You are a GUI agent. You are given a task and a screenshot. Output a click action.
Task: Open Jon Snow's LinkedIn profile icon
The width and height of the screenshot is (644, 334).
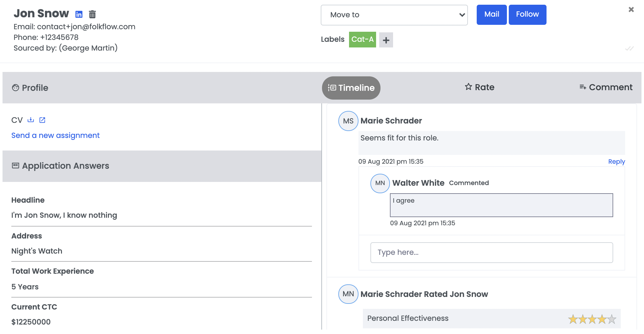click(79, 14)
